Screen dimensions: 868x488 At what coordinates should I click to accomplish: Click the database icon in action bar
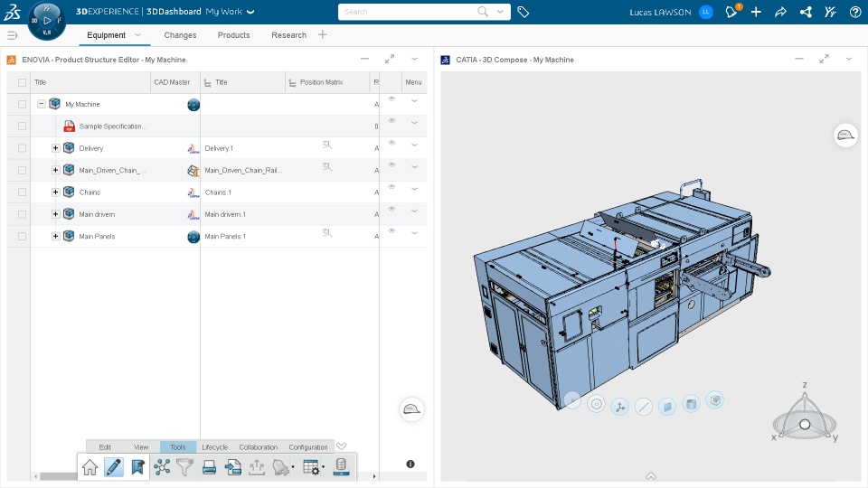[341, 467]
